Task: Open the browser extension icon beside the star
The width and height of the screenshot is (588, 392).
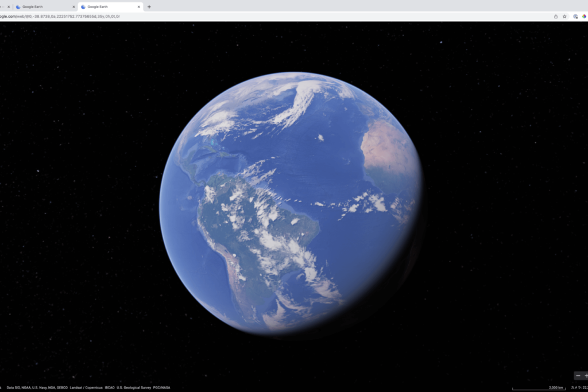Action: point(575,17)
